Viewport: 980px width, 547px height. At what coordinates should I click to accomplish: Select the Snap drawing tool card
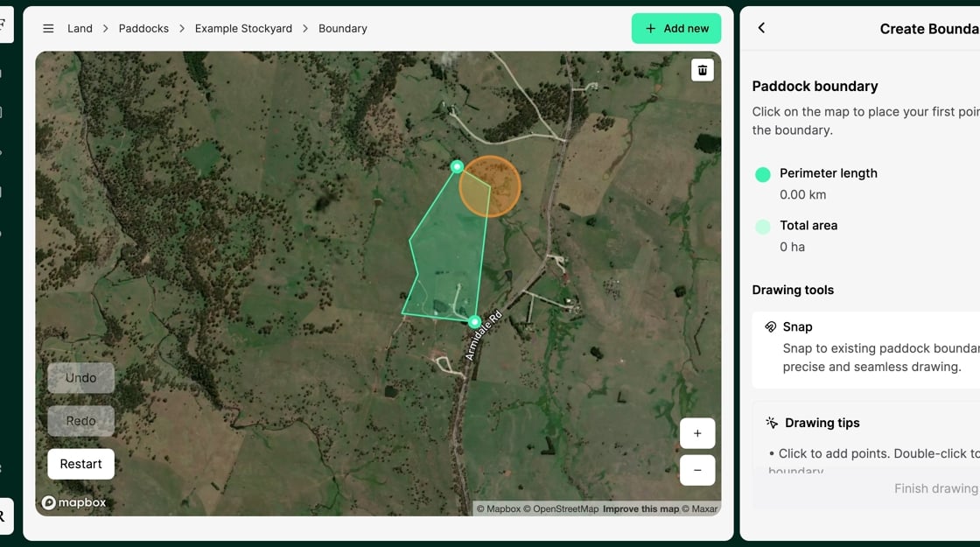(x=865, y=350)
